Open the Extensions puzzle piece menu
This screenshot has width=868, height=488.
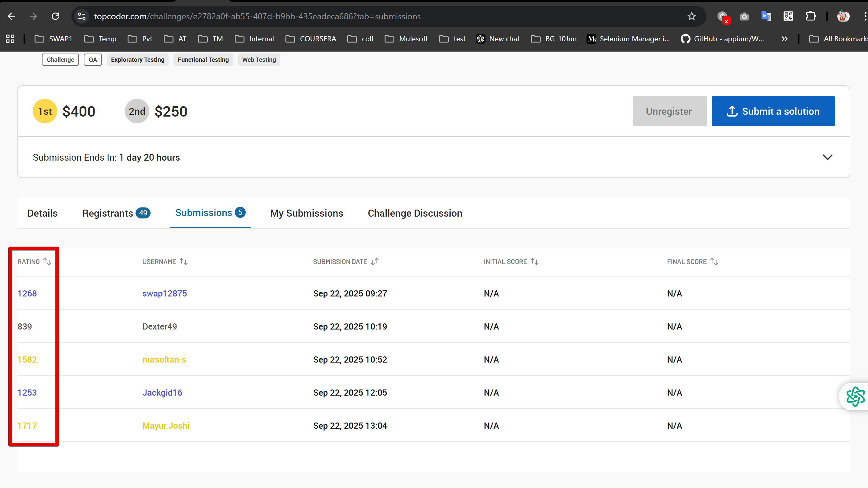(x=810, y=16)
